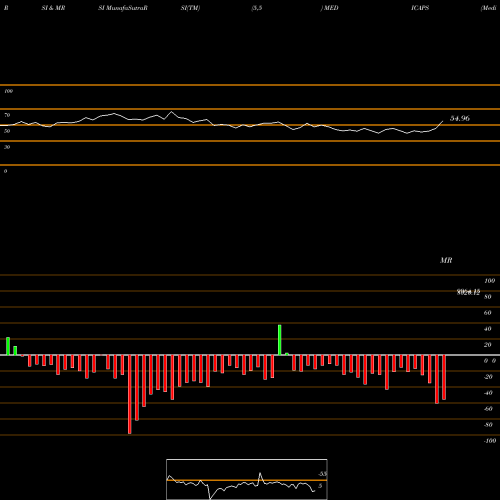500x500 pixels.
Task: Click the MR axis label -60
Action: coord(488,409)
